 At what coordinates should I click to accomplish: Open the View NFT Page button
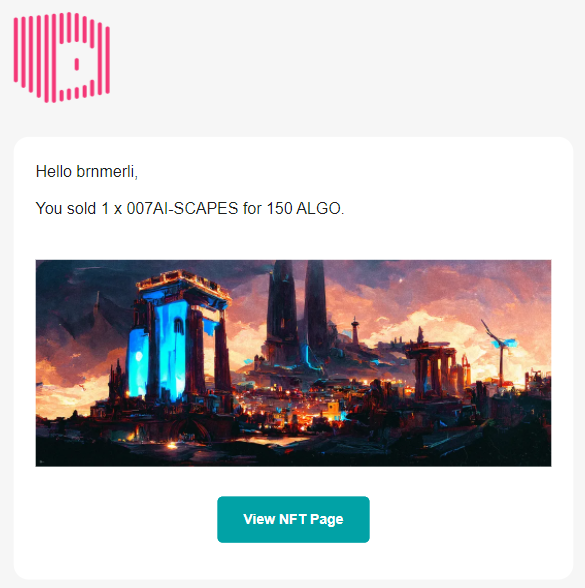(x=293, y=519)
